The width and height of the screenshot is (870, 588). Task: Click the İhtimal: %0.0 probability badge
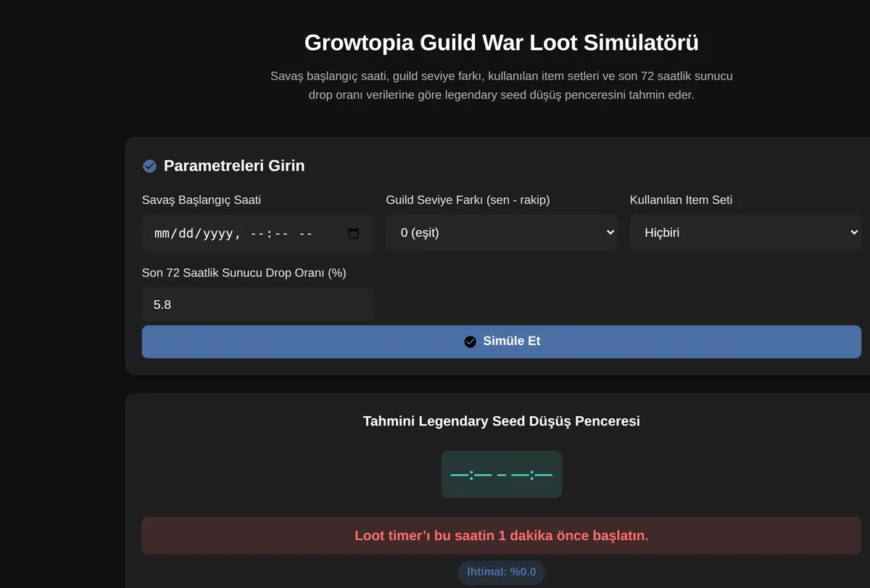coord(502,572)
